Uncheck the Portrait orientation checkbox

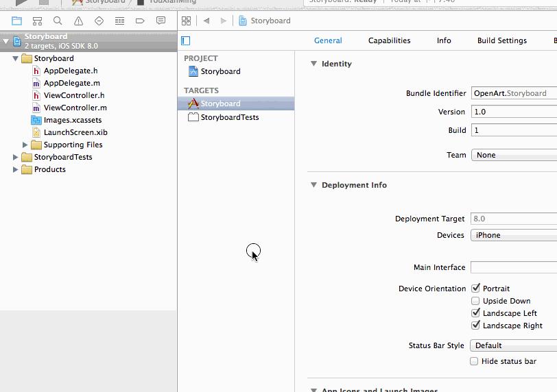click(475, 288)
